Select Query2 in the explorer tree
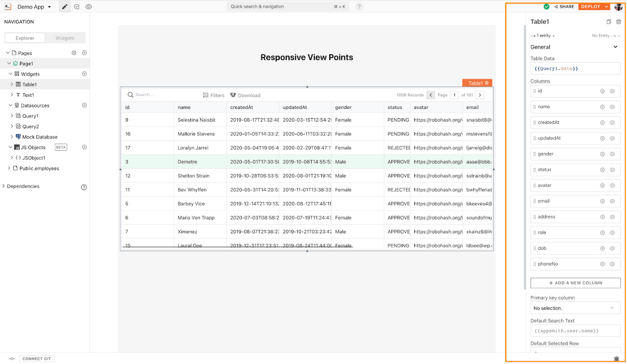 [x=30, y=127]
